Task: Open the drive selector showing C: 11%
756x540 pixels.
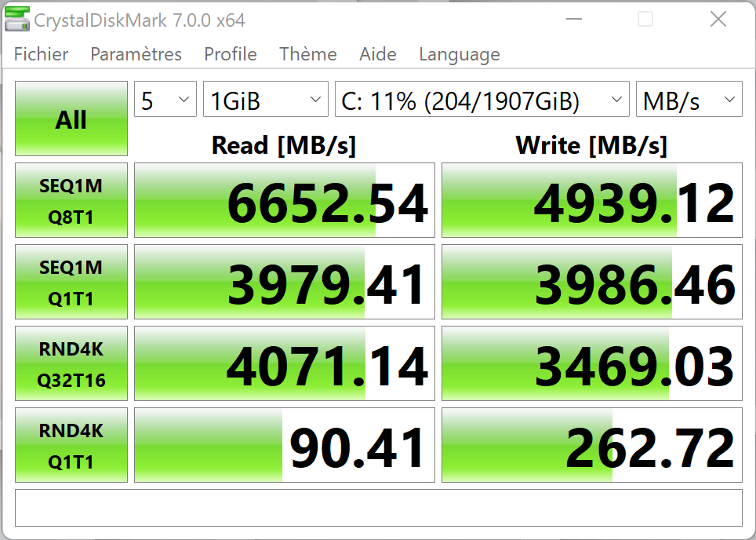Action: coord(482,100)
